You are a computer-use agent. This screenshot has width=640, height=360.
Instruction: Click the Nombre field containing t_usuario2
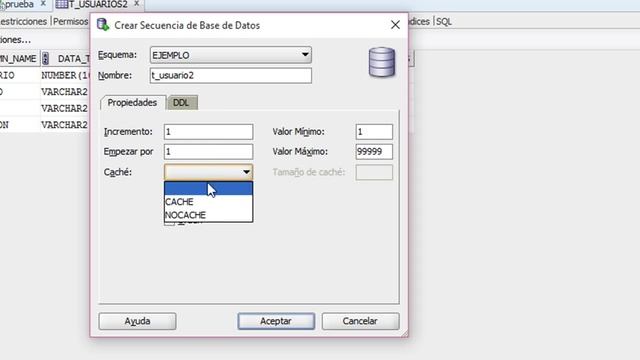point(231,76)
